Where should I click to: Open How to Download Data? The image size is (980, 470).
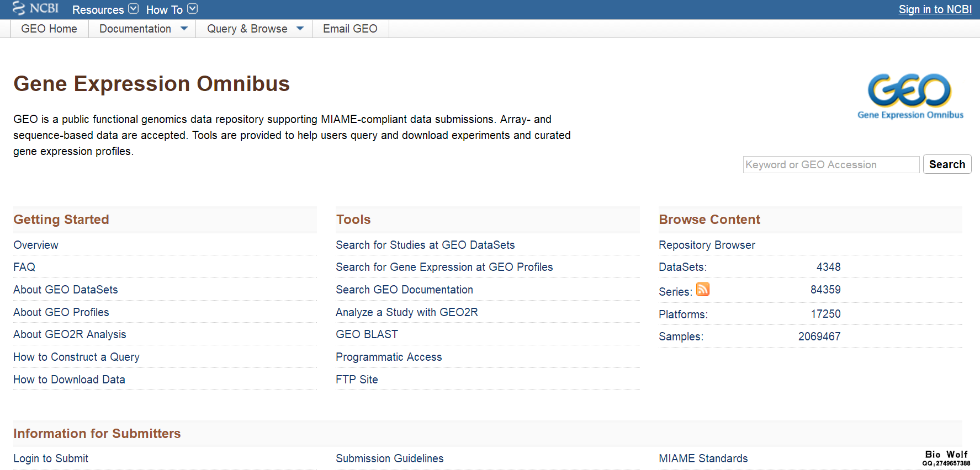coord(69,380)
